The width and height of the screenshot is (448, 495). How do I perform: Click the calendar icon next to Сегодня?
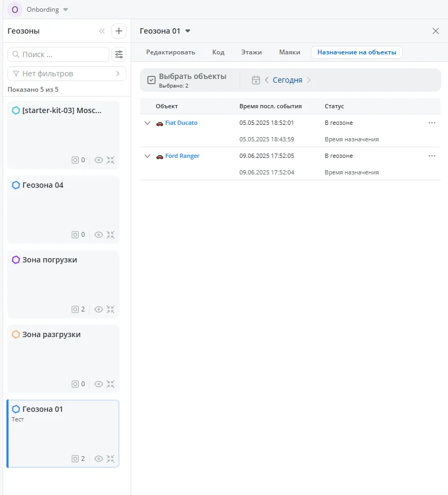pos(256,80)
